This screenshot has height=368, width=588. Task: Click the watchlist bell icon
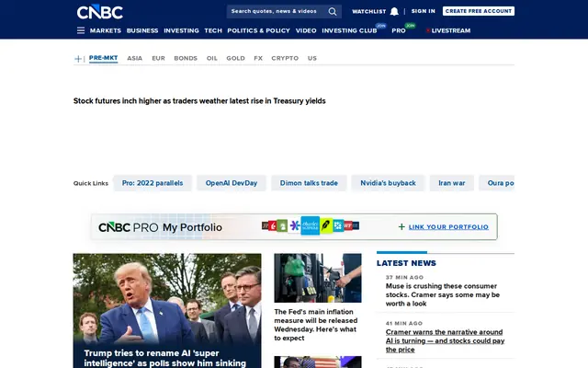(394, 12)
